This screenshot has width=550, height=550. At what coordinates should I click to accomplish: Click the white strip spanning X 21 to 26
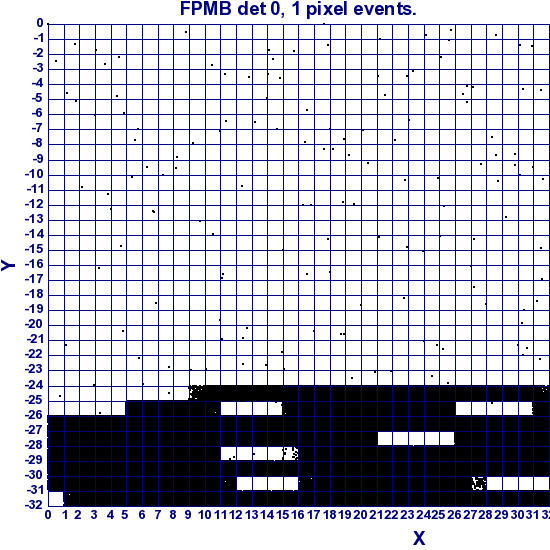click(416, 438)
